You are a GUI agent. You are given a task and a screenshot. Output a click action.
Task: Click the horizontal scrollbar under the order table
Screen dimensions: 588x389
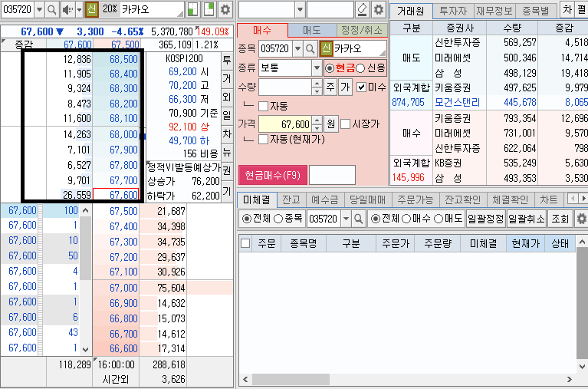point(407,380)
